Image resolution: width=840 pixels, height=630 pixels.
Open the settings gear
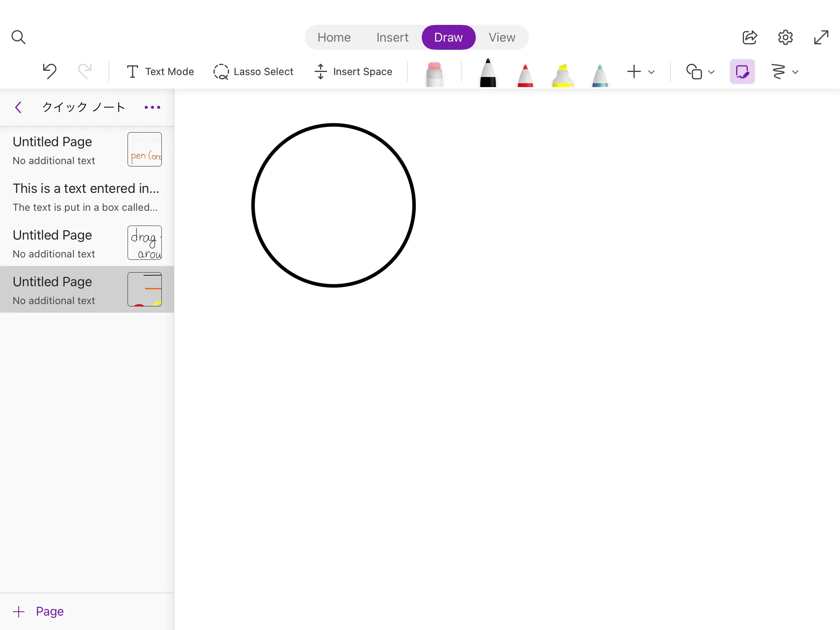(785, 37)
